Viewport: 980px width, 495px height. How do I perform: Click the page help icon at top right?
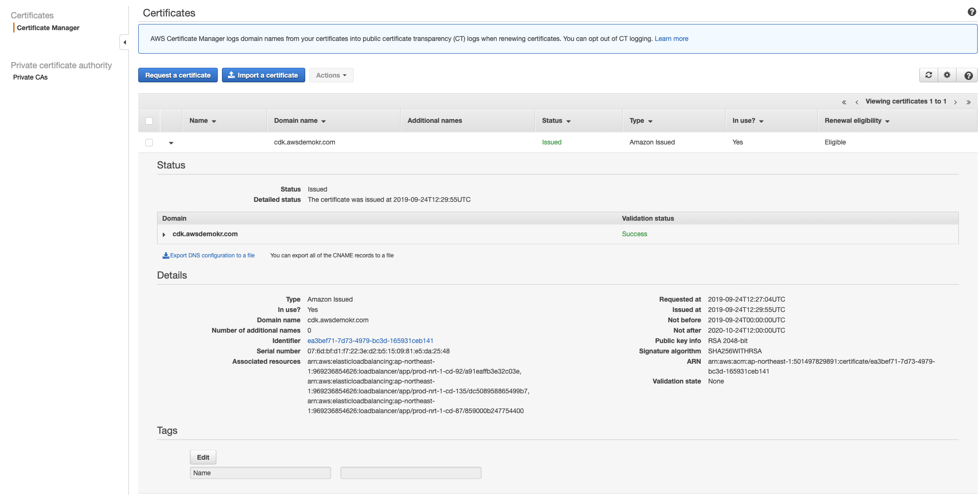tap(972, 12)
